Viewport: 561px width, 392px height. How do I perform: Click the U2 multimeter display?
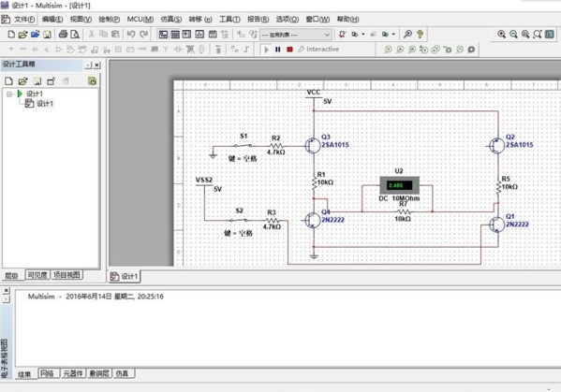(x=399, y=185)
